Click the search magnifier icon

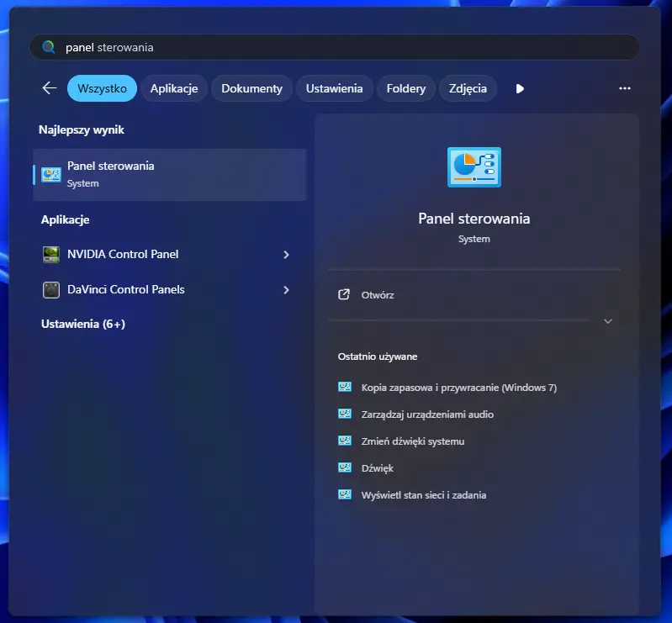click(50, 48)
